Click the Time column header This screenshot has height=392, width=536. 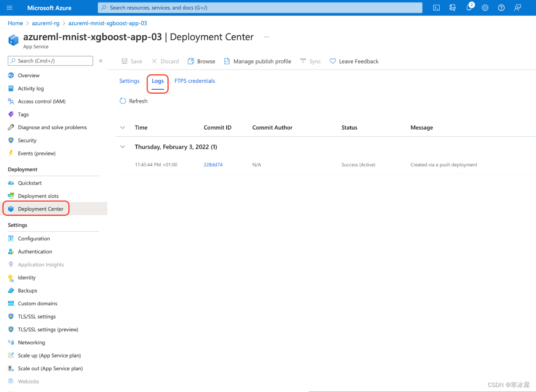pos(141,127)
